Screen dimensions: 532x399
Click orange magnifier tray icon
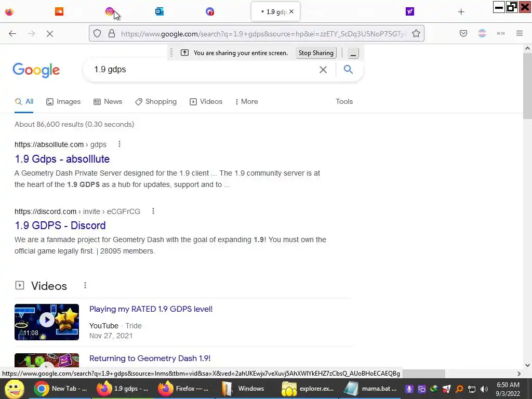[459, 389]
